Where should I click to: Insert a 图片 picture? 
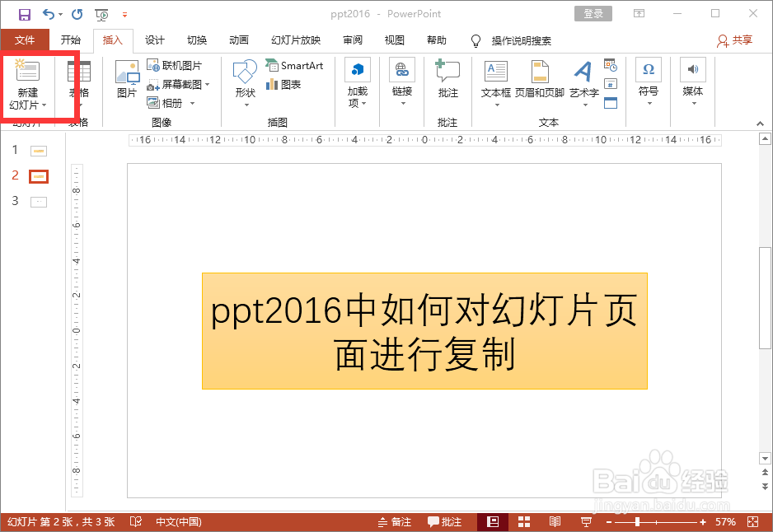click(x=127, y=79)
